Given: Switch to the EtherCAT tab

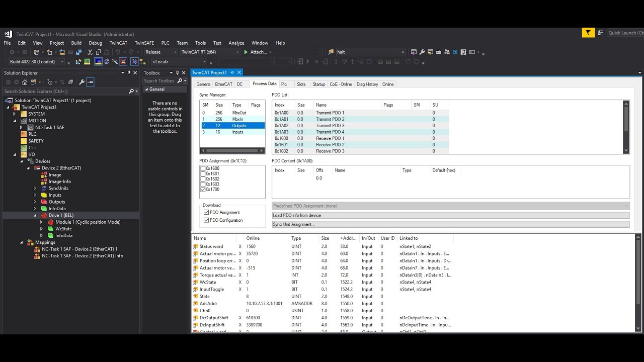Looking at the screenshot, I should (x=223, y=84).
